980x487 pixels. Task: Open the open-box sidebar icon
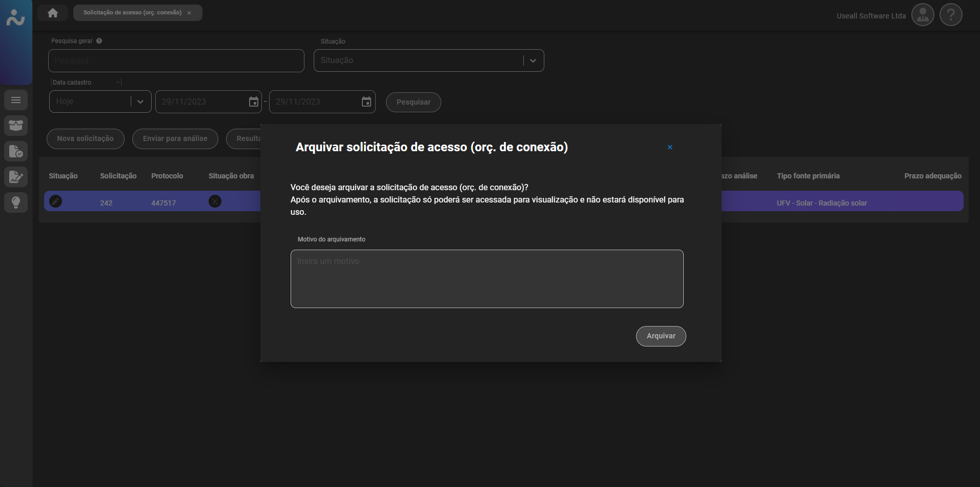point(16,126)
